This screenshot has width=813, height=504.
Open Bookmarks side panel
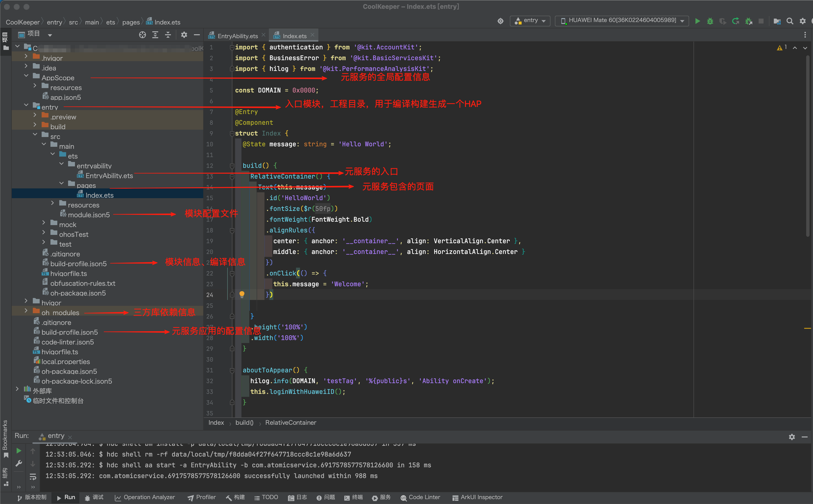pyautogui.click(x=5, y=439)
